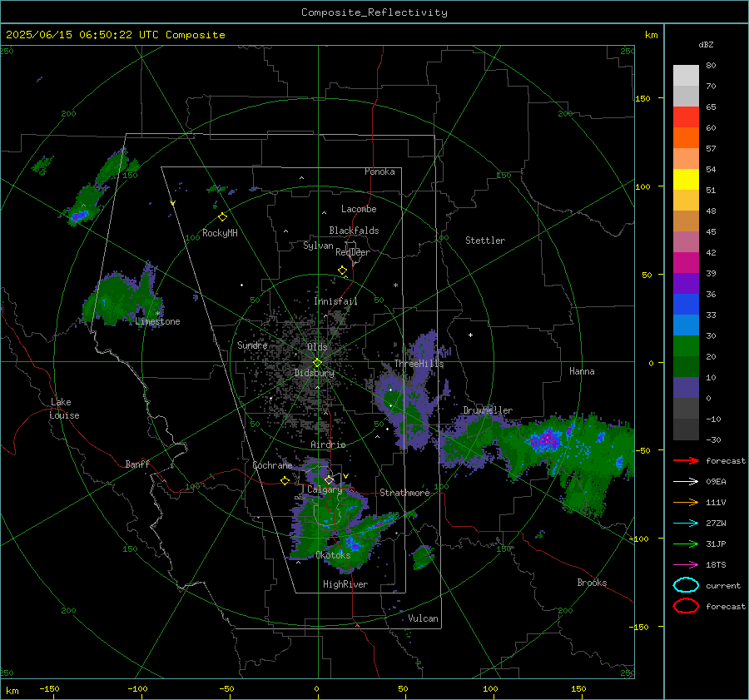Click the Airdrie label

(x=328, y=444)
